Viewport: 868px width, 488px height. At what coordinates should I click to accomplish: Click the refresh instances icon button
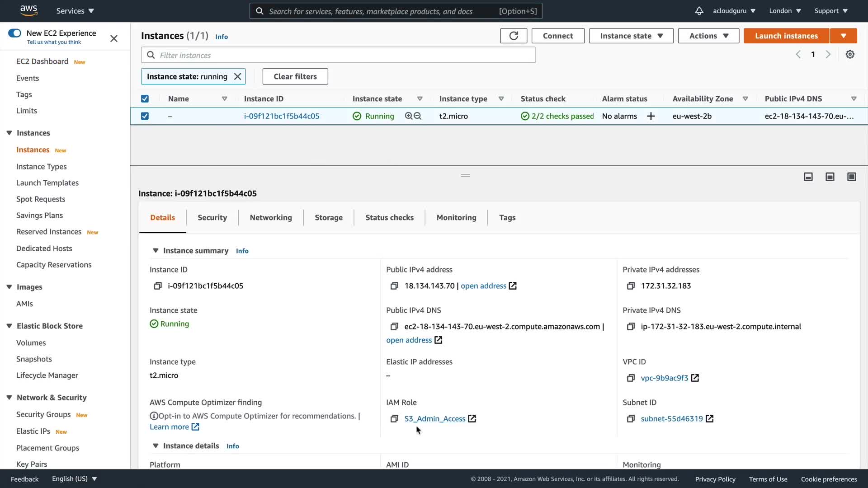pyautogui.click(x=514, y=36)
